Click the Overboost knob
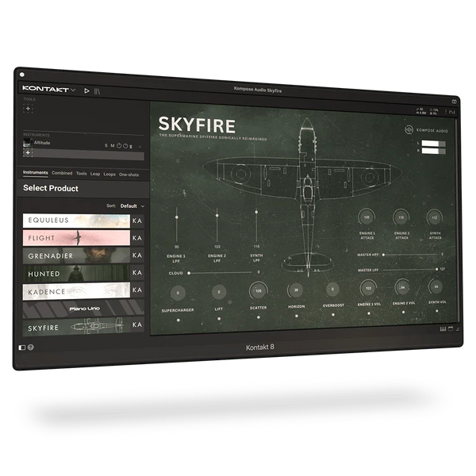Image resolution: width=476 pixels, height=476 pixels. pyautogui.click(x=332, y=289)
